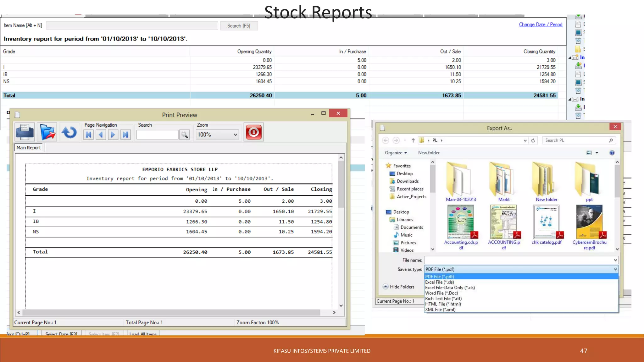Viewport: 644px width, 362px height.
Task: Click Back arrow in Export As dialog
Action: coord(386,140)
